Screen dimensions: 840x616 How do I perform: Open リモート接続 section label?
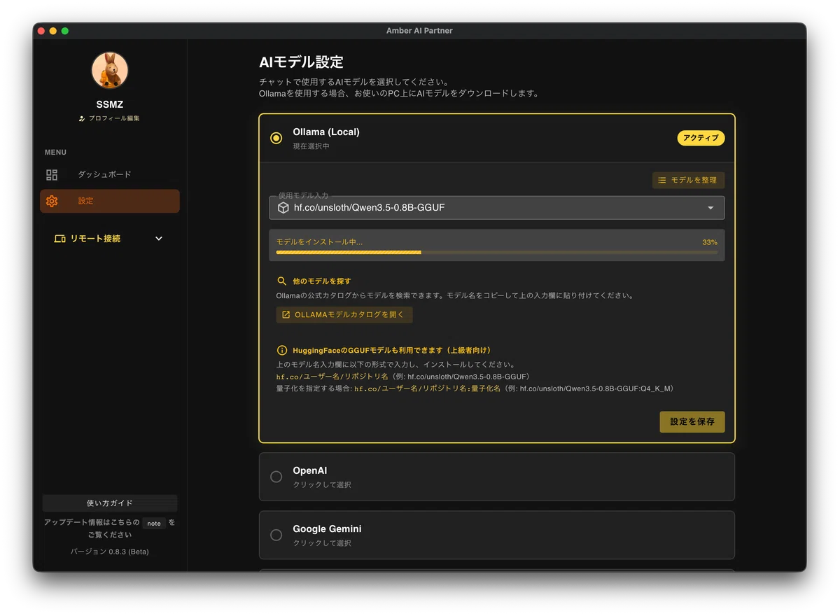coord(95,239)
